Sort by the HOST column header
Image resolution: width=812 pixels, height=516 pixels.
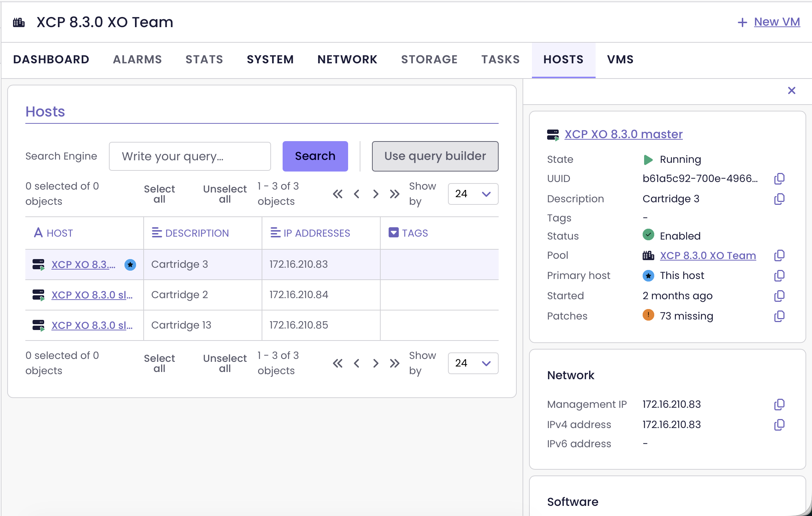60,233
